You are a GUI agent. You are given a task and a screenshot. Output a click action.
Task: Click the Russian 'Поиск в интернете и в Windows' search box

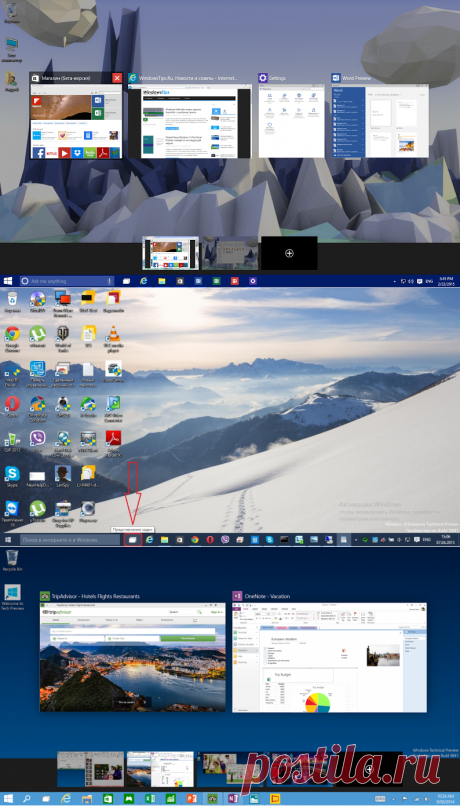pyautogui.click(x=69, y=539)
